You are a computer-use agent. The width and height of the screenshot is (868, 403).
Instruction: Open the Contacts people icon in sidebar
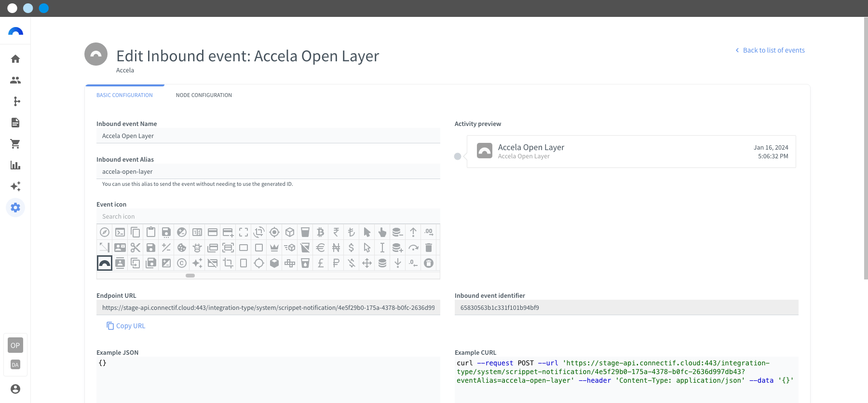click(15, 80)
